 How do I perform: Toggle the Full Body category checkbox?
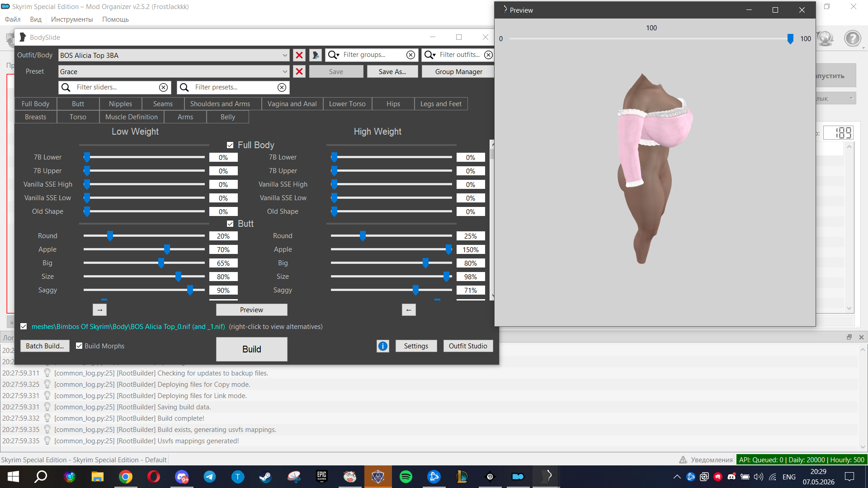pyautogui.click(x=230, y=145)
